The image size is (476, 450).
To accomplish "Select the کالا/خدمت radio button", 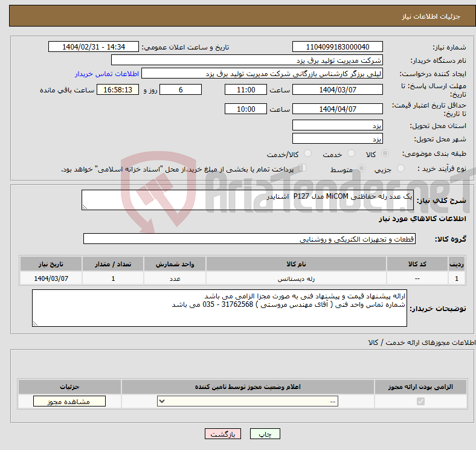I will click(308, 153).
